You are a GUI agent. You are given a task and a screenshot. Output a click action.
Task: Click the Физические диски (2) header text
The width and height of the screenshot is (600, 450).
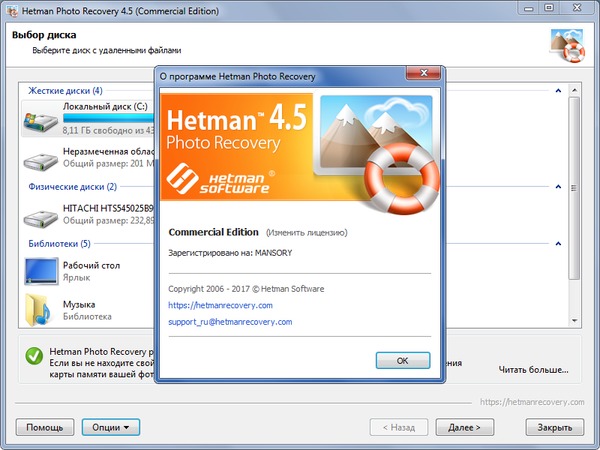pyautogui.click(x=73, y=187)
